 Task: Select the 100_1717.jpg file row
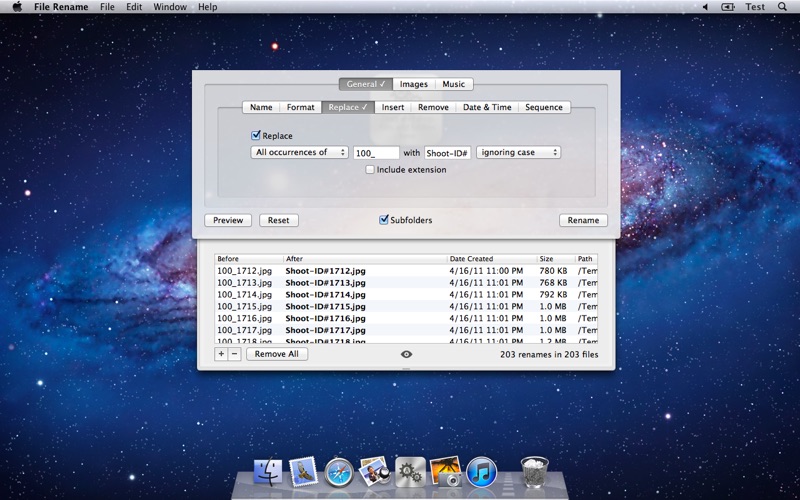tap(406, 330)
